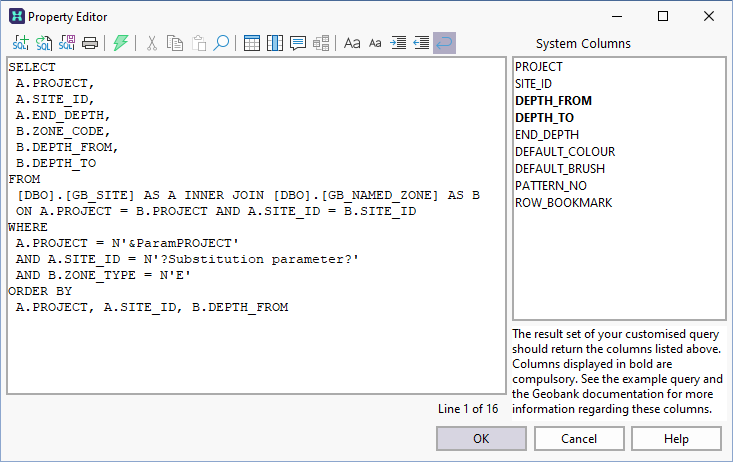
Task: Select PROJECT in System Columns list
Action: coord(539,67)
